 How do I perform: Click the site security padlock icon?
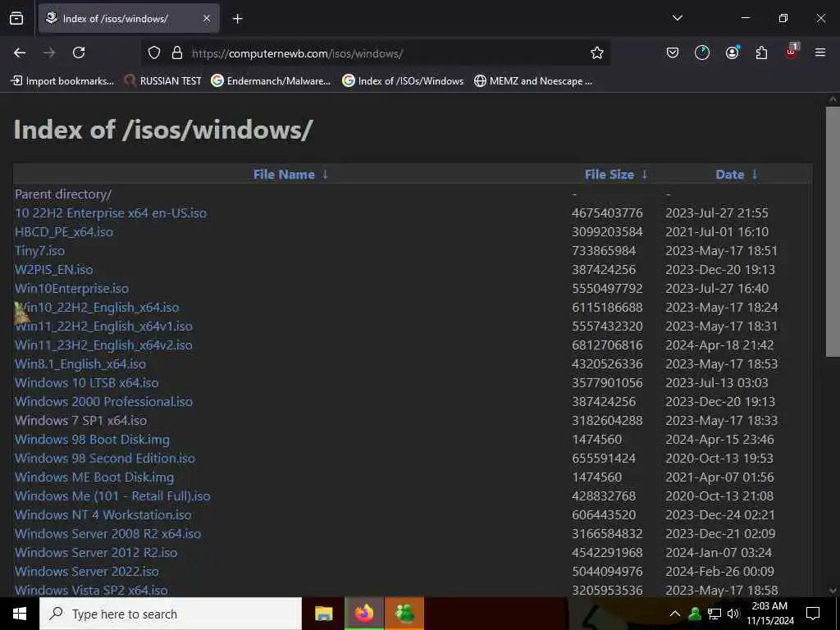pos(177,52)
